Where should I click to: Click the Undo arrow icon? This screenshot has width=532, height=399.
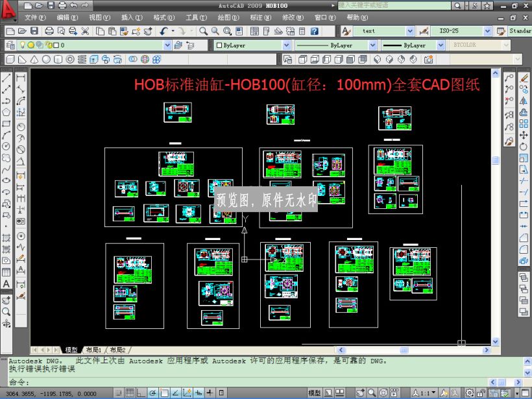(163, 31)
